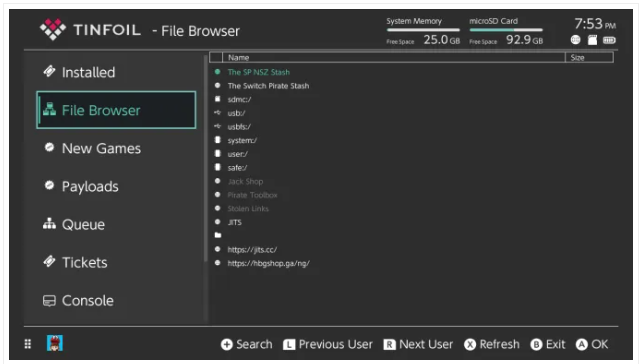Viewport: 639px width, 364px height.
Task: Click the header checkbox column cell
Action: pyautogui.click(x=216, y=57)
